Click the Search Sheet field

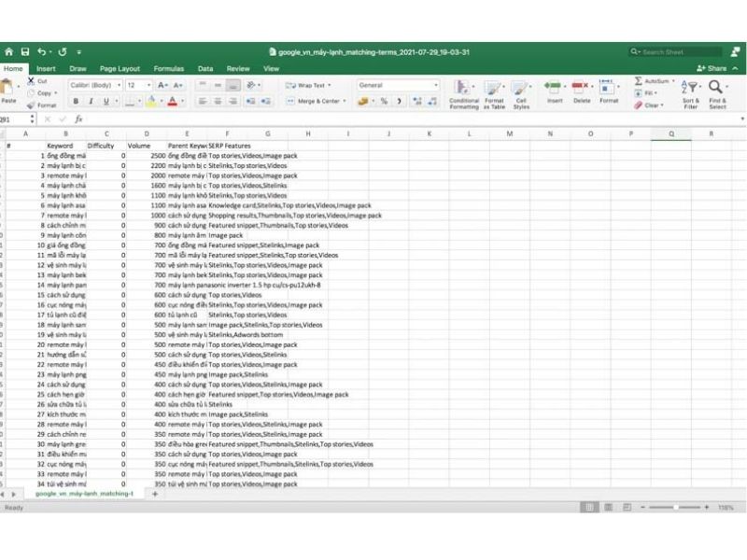click(x=675, y=52)
